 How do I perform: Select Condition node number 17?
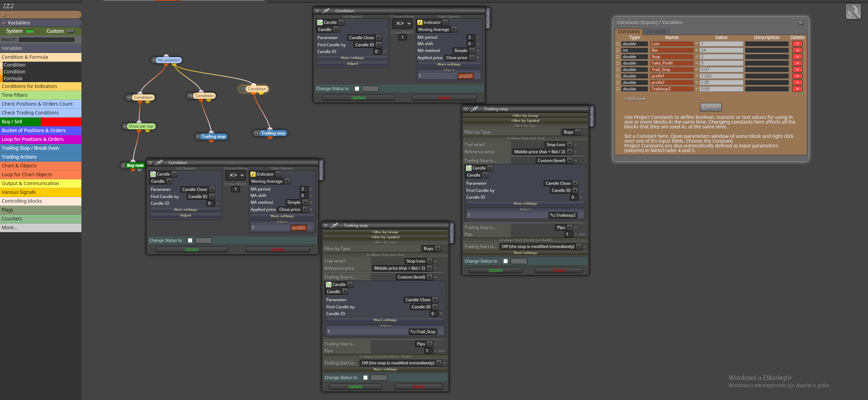257,89
